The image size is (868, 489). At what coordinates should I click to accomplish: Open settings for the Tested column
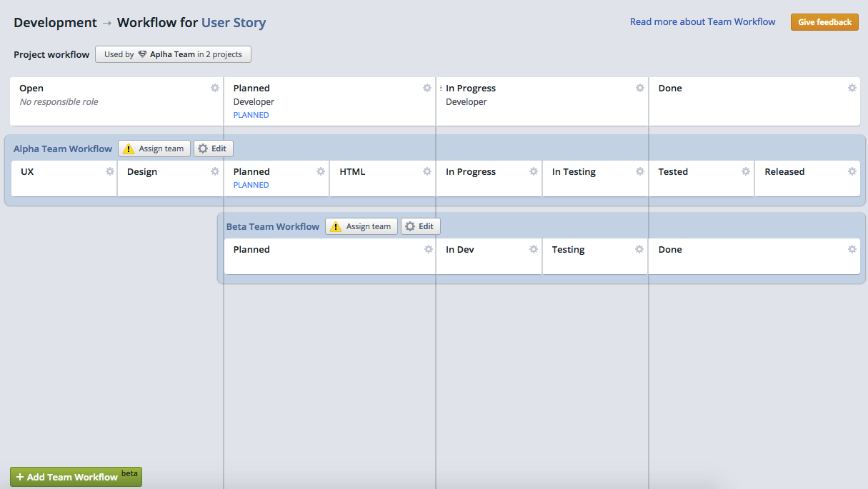746,171
